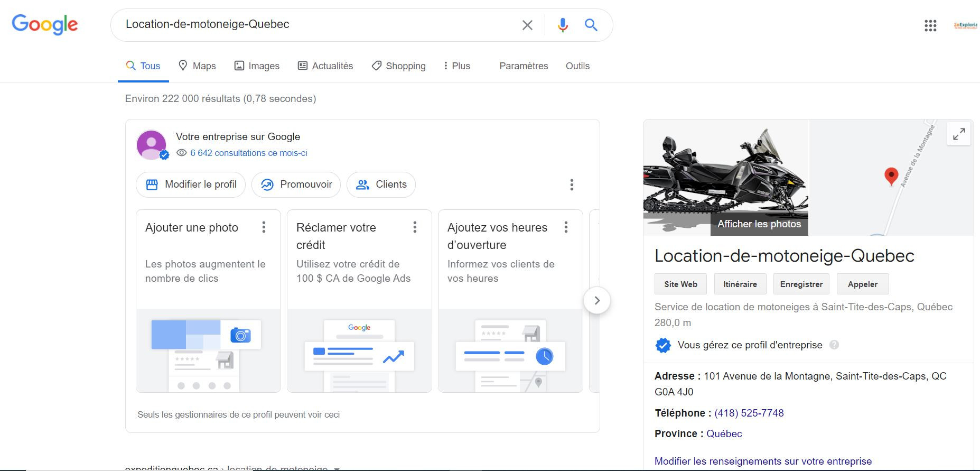The height and width of the screenshot is (471, 980).
Task: Click Votre entreprise sur Google heading
Action: (x=238, y=136)
